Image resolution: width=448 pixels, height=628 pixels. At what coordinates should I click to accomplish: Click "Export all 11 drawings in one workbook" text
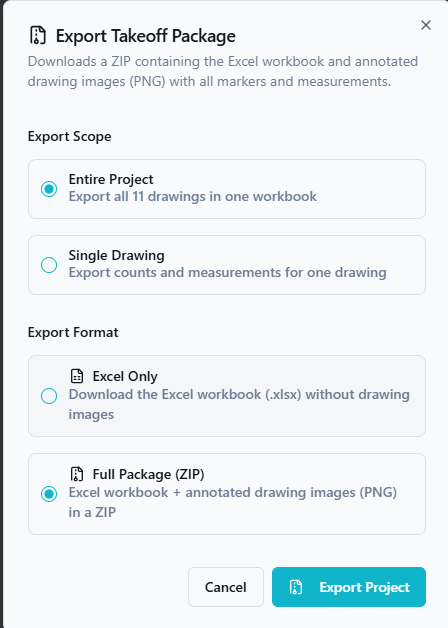(x=193, y=196)
